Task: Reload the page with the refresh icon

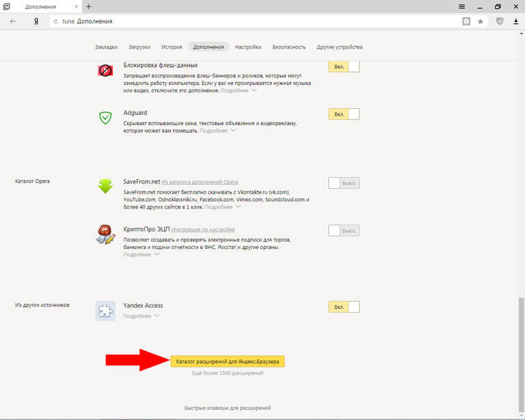Action: click(55, 21)
